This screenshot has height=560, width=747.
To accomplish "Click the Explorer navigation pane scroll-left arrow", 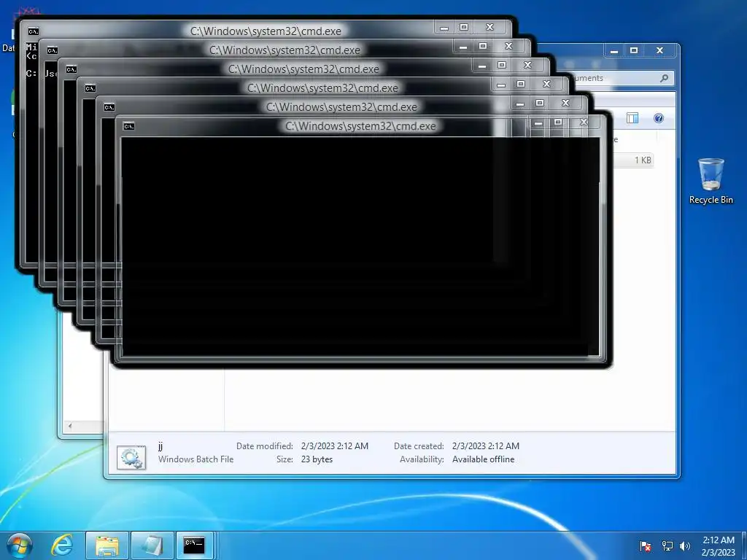I will [70, 426].
